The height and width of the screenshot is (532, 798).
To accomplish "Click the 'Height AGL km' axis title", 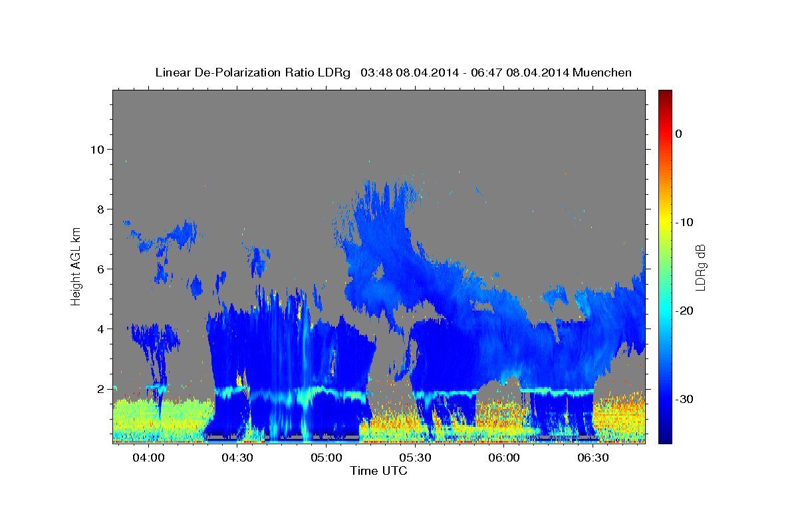I will pos(76,265).
